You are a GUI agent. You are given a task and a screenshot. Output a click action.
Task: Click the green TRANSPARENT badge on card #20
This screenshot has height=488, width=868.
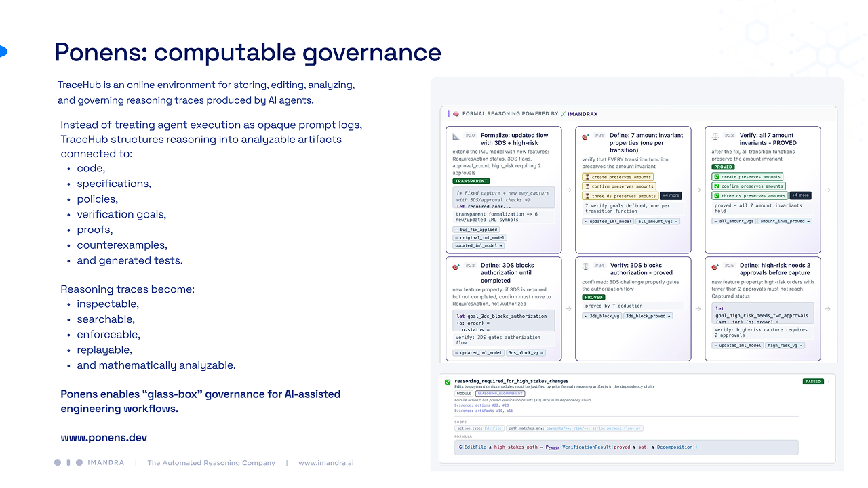click(x=471, y=181)
